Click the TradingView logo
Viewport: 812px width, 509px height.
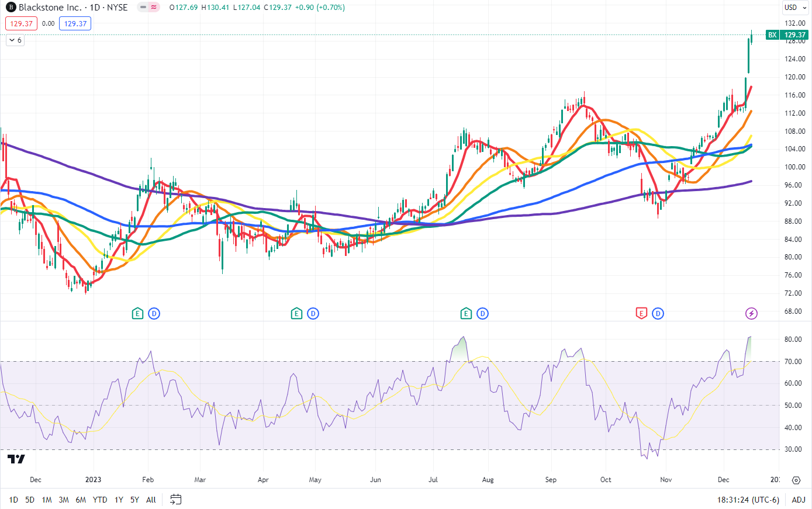click(x=16, y=459)
